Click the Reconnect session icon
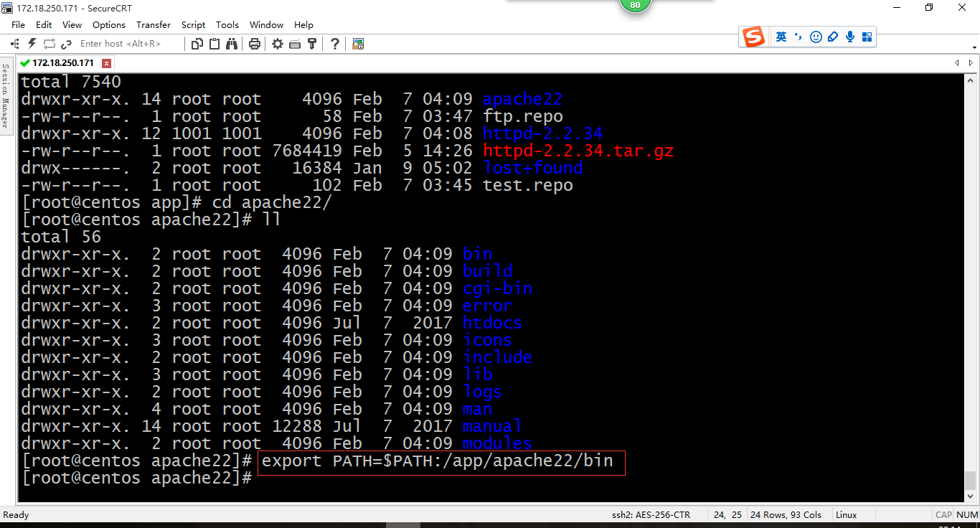The height and width of the screenshot is (528, 980). click(50, 44)
